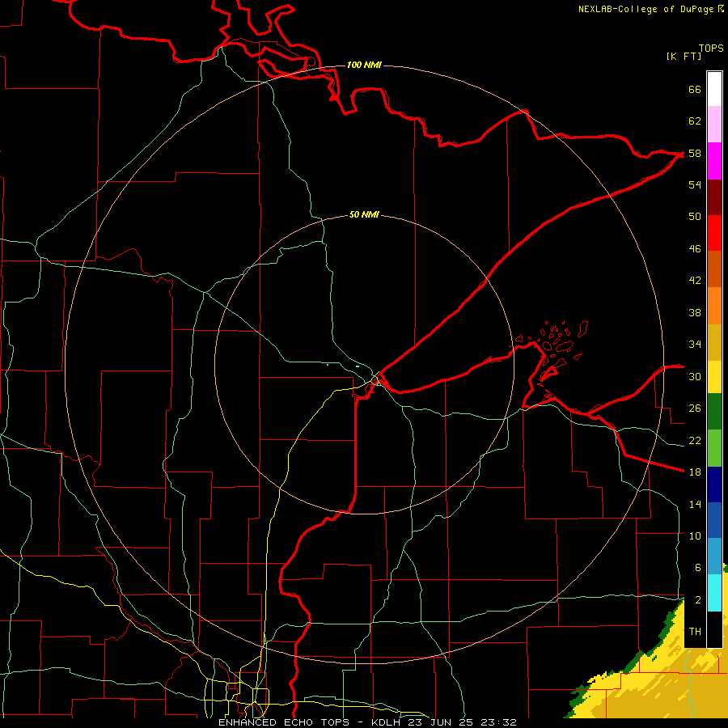This screenshot has width=728, height=728.
Task: Click the TOPS legend title
Action: click(711, 48)
